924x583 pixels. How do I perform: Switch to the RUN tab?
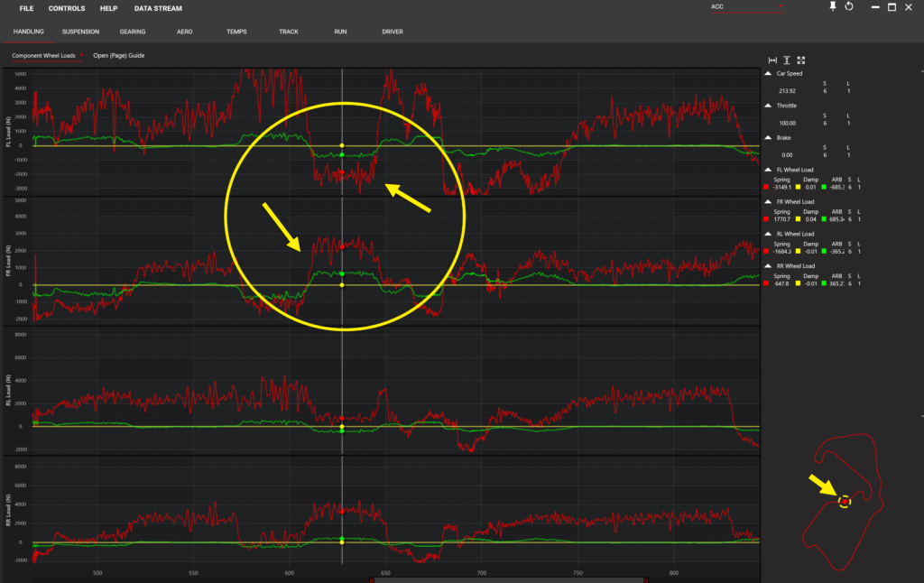tap(340, 32)
